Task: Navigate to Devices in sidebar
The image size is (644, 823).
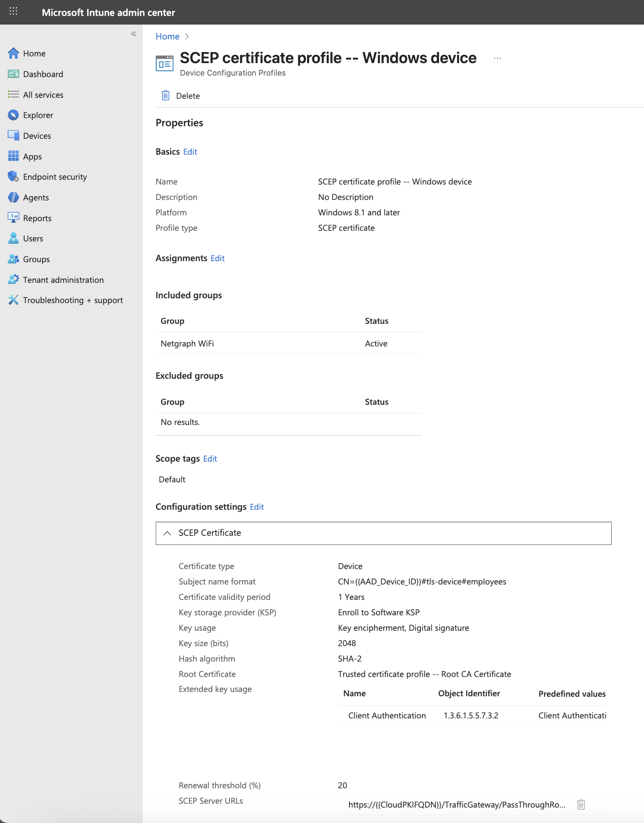Action: [x=37, y=136]
